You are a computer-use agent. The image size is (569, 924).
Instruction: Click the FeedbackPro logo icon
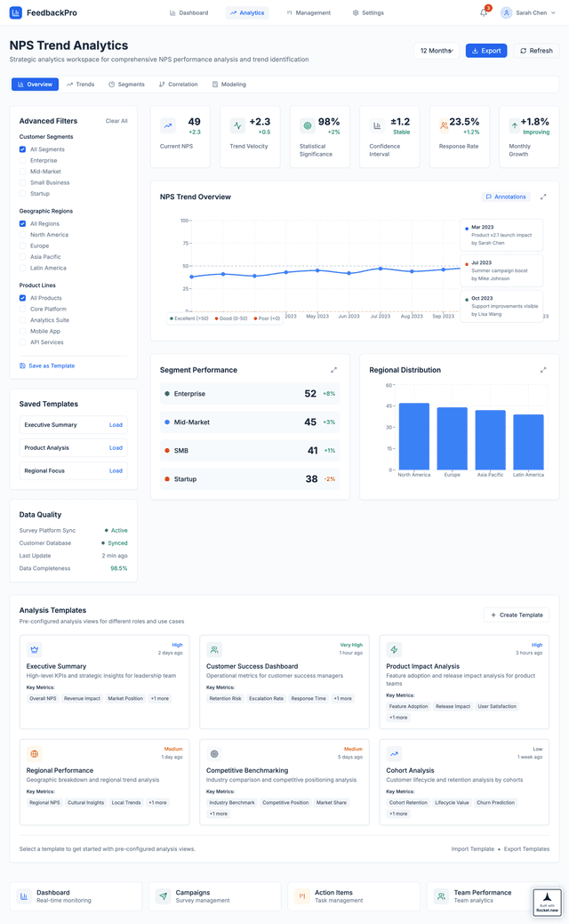coord(16,13)
